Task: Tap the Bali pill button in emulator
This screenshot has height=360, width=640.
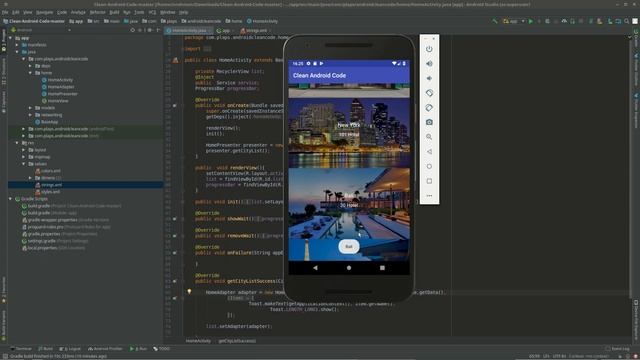Action: (x=349, y=247)
